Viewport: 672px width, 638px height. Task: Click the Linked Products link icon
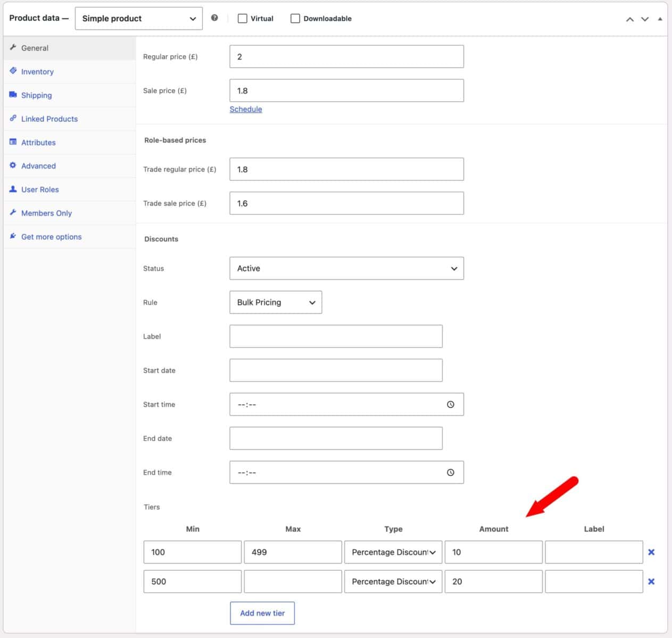pyautogui.click(x=13, y=118)
